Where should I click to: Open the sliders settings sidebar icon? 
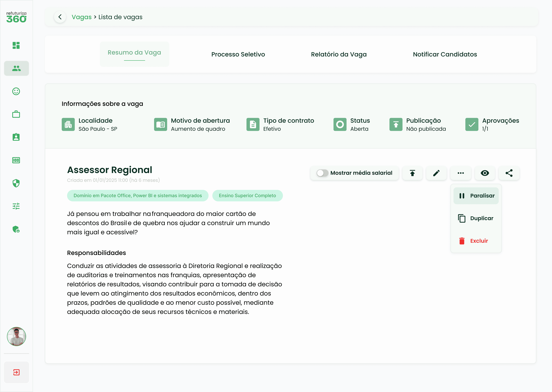(16, 206)
